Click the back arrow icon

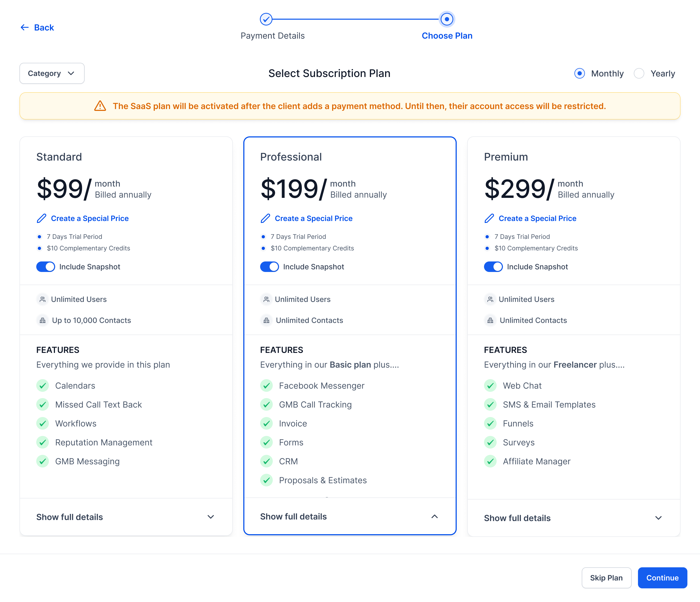coord(25,27)
